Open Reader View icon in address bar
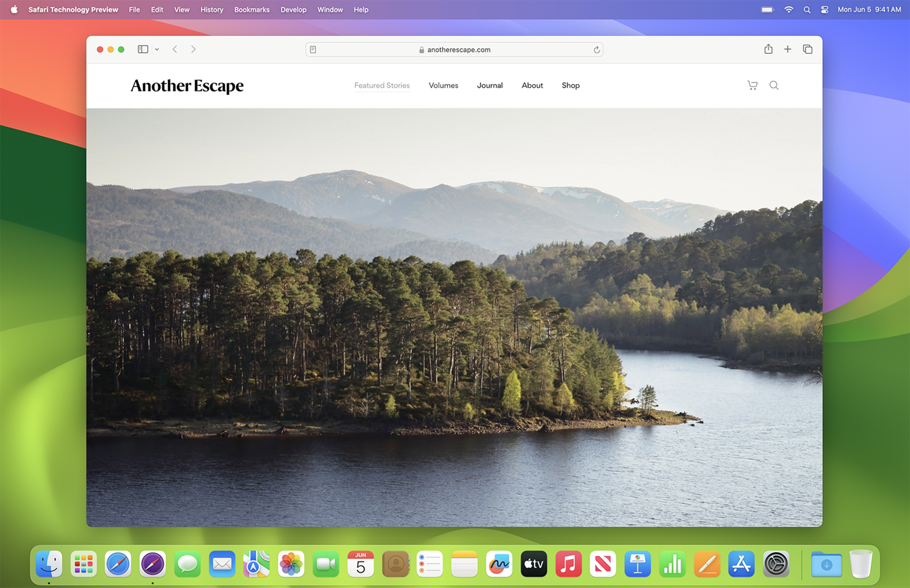 coord(312,49)
